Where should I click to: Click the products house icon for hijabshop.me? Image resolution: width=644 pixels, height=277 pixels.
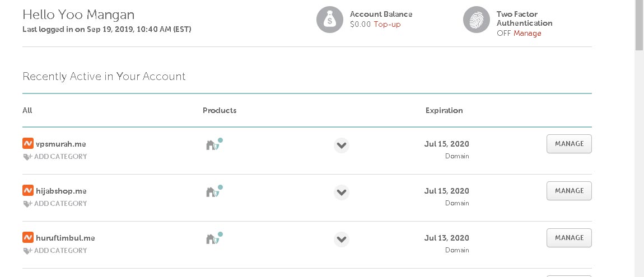(x=212, y=192)
